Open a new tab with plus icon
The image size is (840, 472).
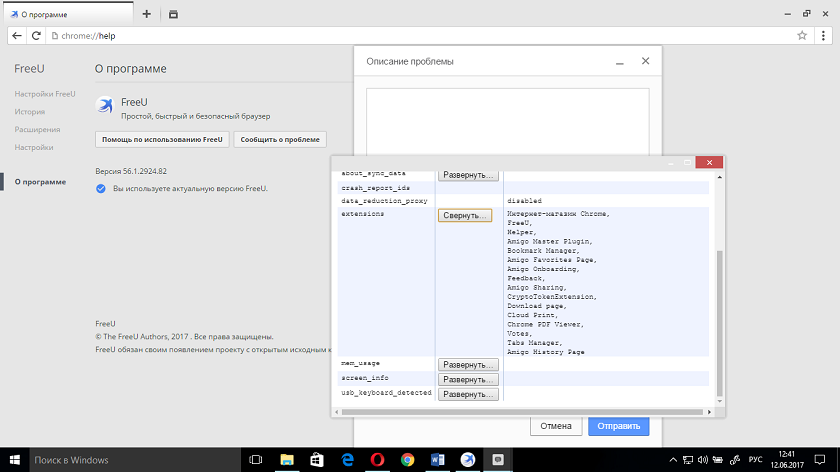pyautogui.click(x=146, y=14)
